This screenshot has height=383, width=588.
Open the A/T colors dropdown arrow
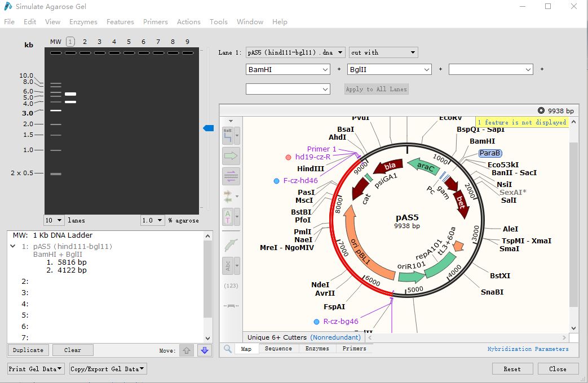pyautogui.click(x=237, y=217)
